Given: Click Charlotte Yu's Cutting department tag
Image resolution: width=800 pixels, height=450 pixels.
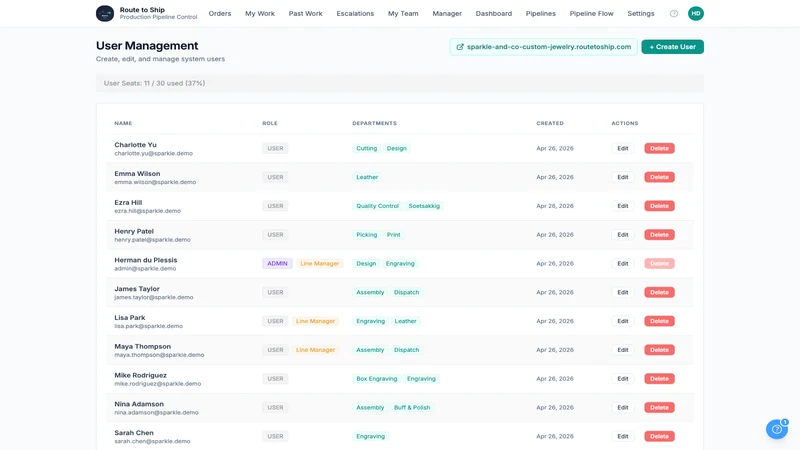Looking at the screenshot, I should coord(366,148).
